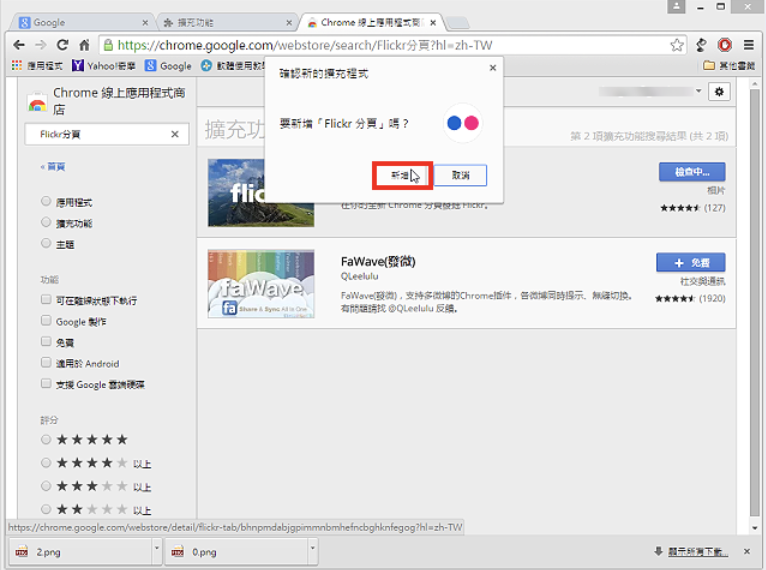766x570 pixels.
Task: Check the first features checkbox
Action: [x=46, y=299]
